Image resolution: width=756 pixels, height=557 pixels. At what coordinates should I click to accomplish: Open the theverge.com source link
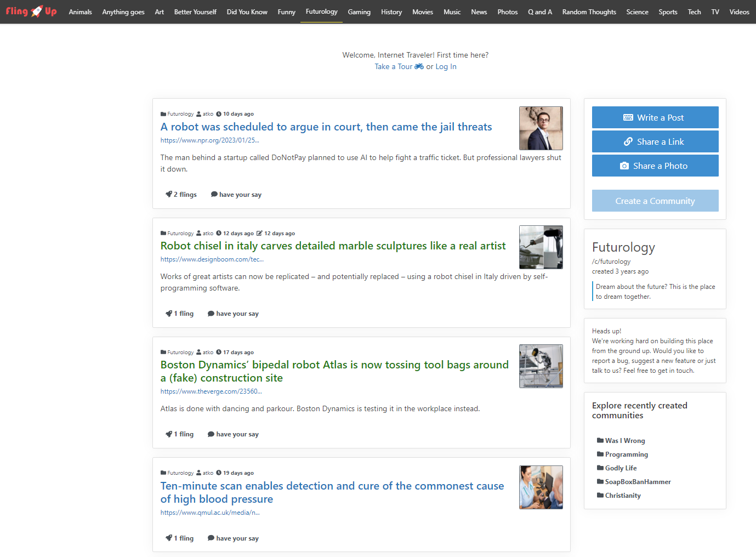point(211,391)
